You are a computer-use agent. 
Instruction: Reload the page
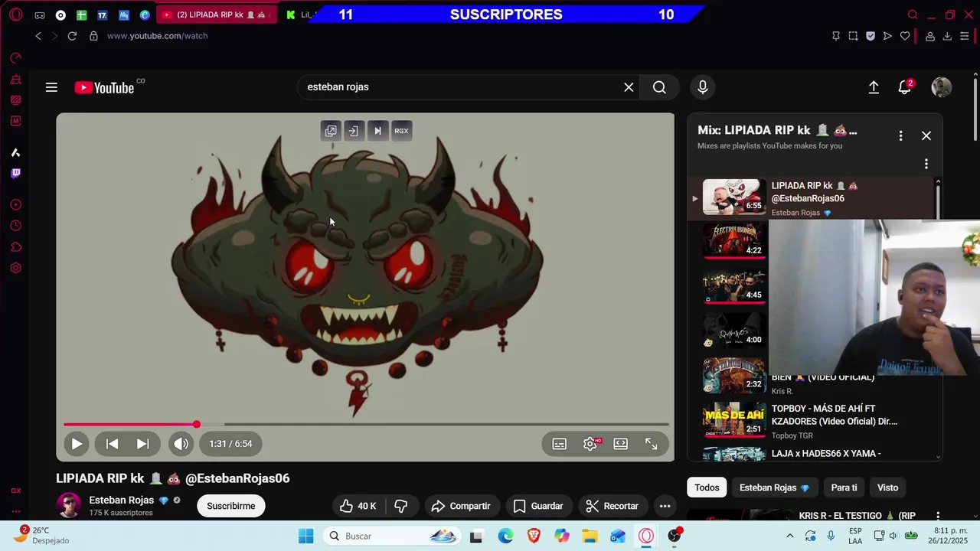pyautogui.click(x=72, y=36)
